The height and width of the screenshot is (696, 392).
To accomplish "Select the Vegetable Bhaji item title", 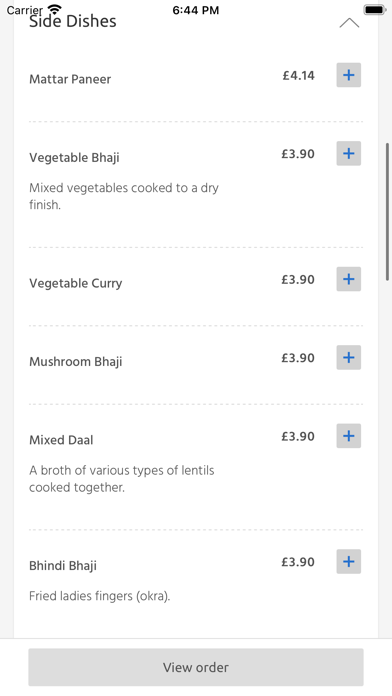I will pos(74,158).
